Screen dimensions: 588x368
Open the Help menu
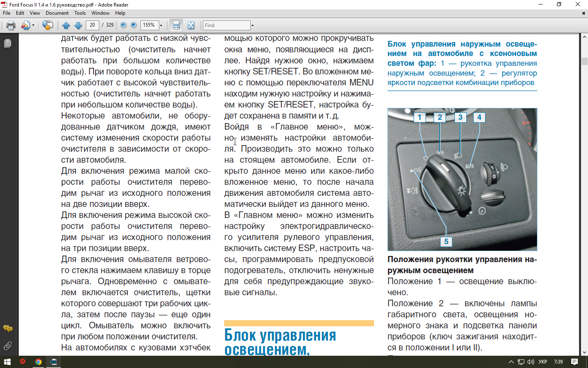120,13
